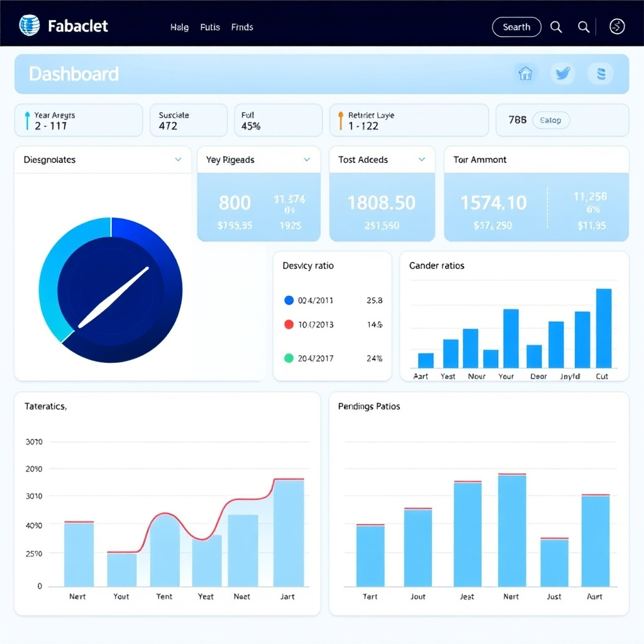This screenshot has width=644, height=644.
Task: Open the Yey Rigeads dropdown arrow
Action: tap(307, 160)
